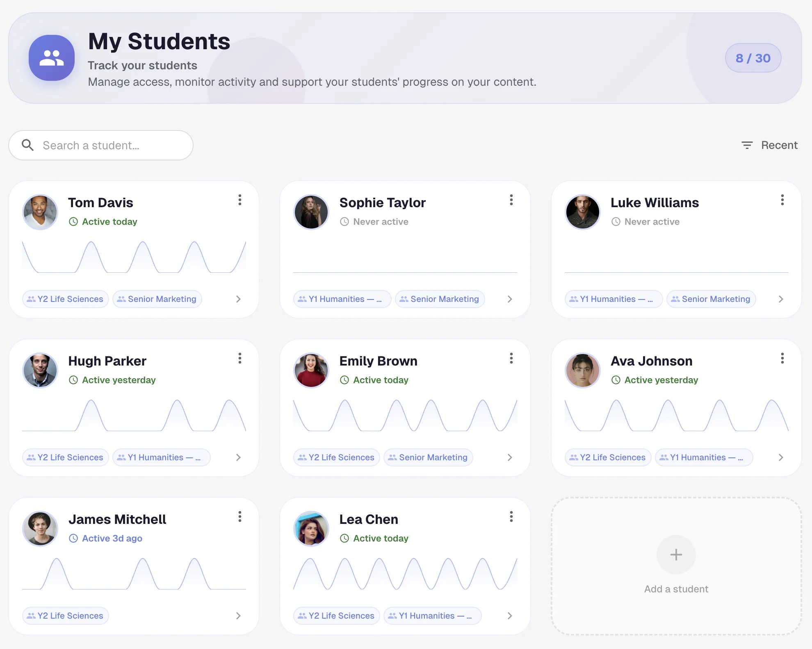Click Ava Johnson's Y1 Humanities tag

coord(703,457)
